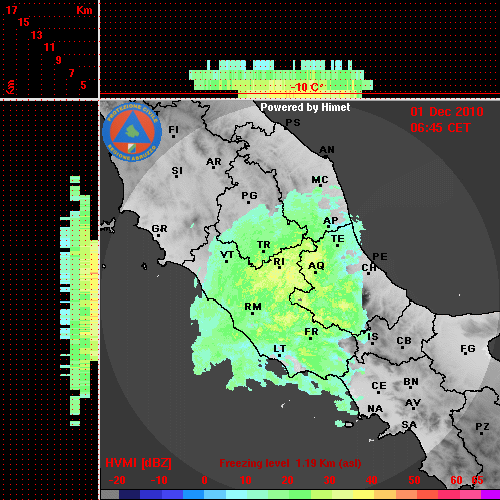Screen dimensions: 500x500
Task: Click the 17 Km altitude scale label
Action: (x=12, y=10)
